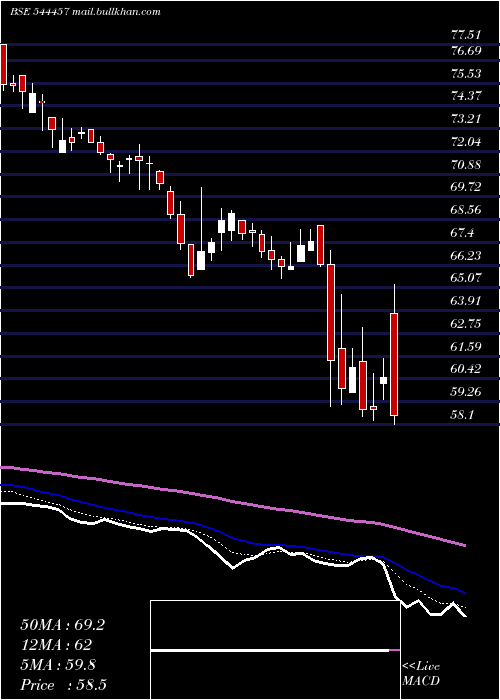The width and height of the screenshot is (500, 700).
Task: Click the 76.69 price axis label
Action: (x=466, y=51)
